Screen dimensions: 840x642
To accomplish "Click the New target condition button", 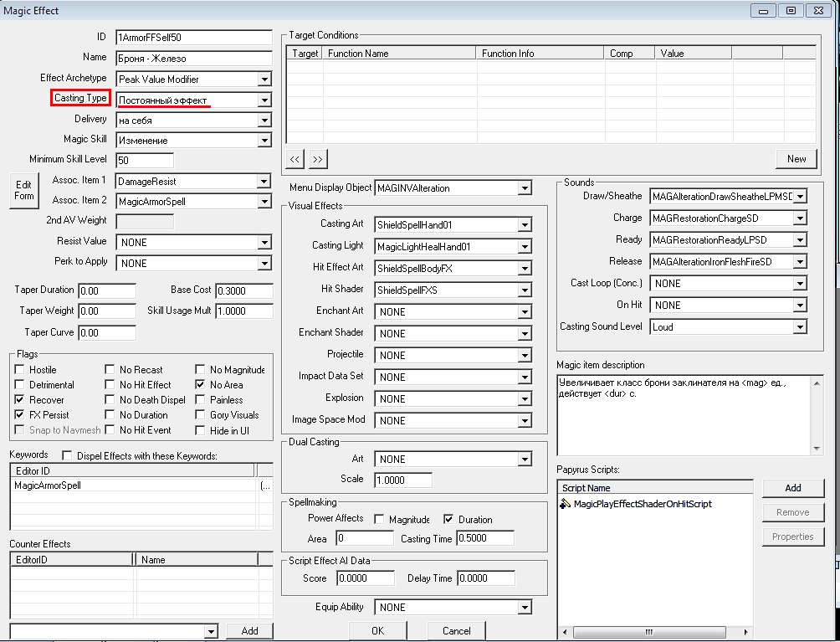I will pyautogui.click(x=796, y=158).
